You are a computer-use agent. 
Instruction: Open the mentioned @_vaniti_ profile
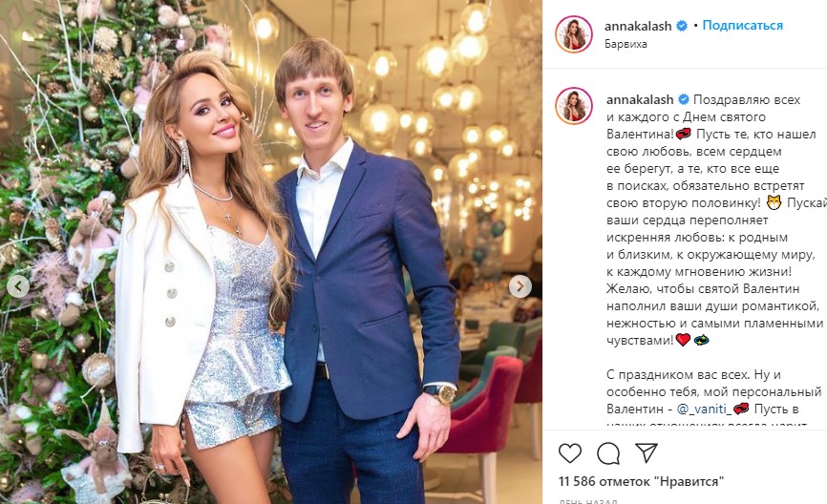point(704,409)
